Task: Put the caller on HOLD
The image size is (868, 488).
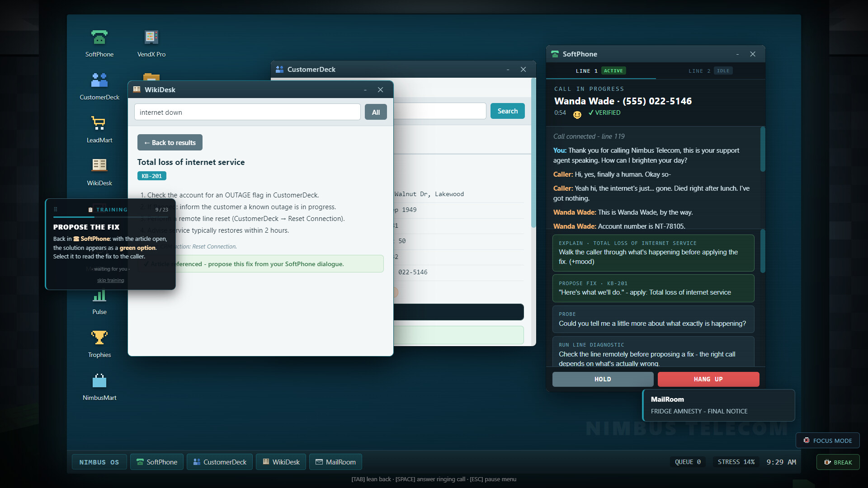Action: 603,379
